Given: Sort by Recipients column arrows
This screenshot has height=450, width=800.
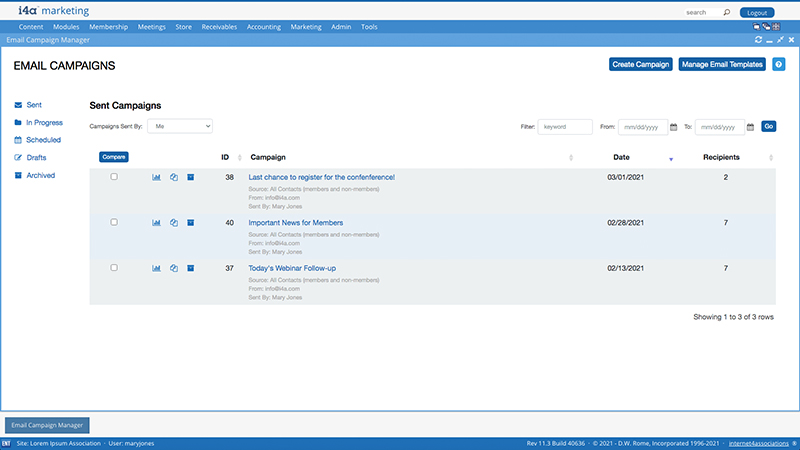Looking at the screenshot, I should (771, 158).
